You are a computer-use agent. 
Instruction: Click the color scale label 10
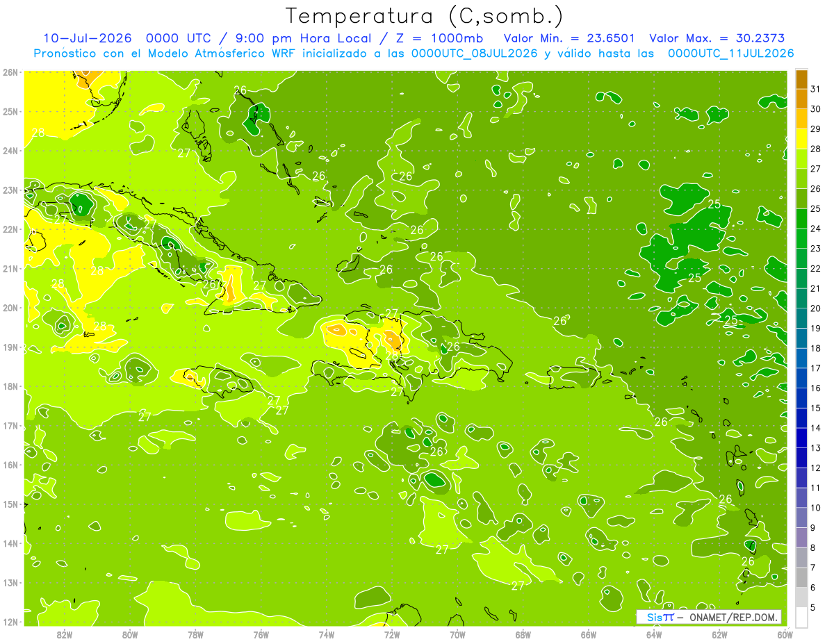click(x=815, y=508)
